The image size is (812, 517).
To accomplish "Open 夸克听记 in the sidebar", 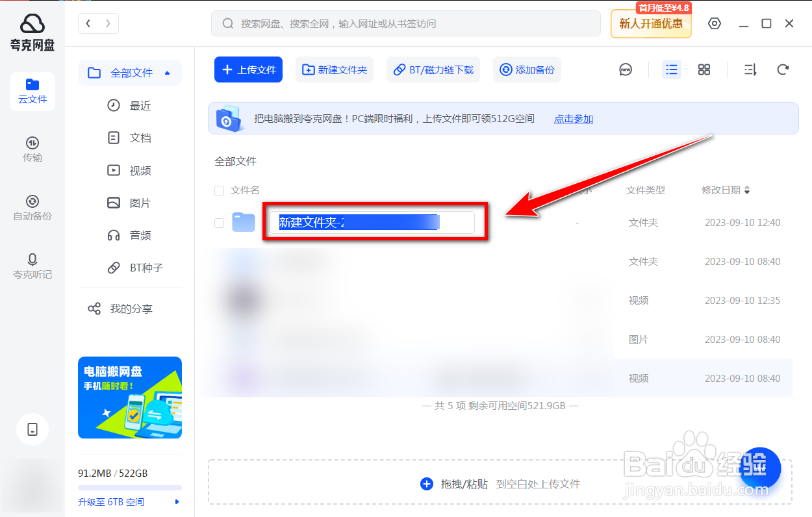I will (x=32, y=265).
